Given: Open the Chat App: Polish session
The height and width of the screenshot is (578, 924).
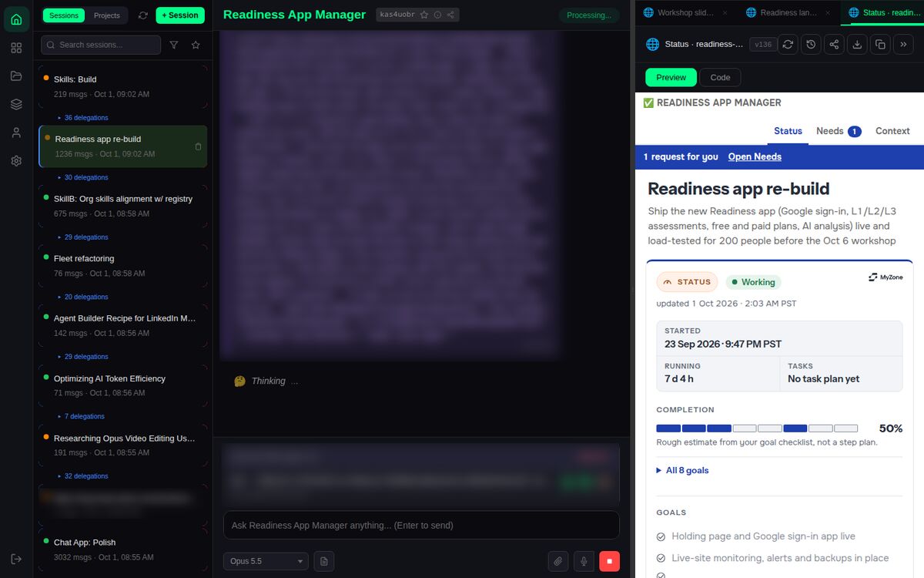Looking at the screenshot, I should [x=123, y=549].
